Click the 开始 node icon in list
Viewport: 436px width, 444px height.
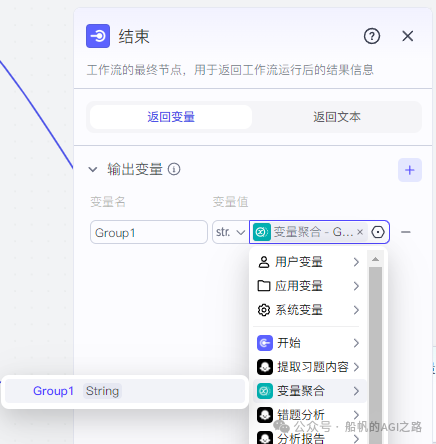265,343
